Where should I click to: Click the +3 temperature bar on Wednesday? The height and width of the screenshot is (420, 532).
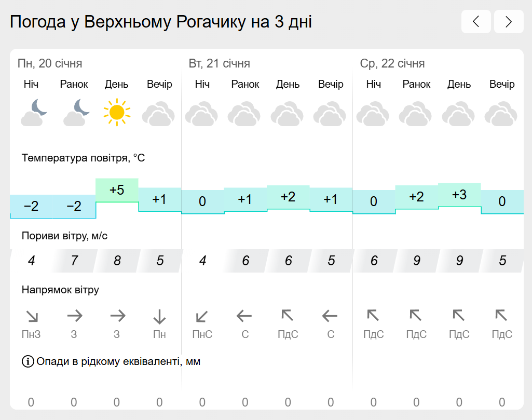pos(459,195)
